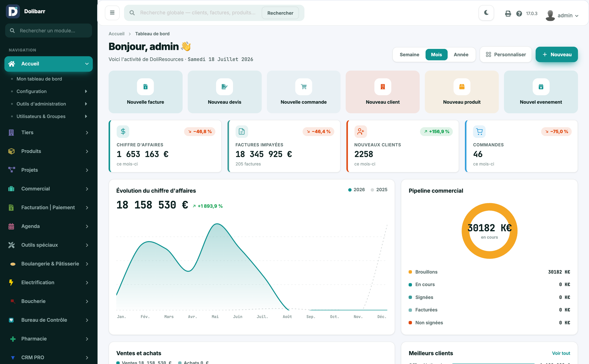The height and width of the screenshot is (364, 589).
Task: Expand the Boulangerie & Pâtisserie chevron
Action: (x=87, y=264)
